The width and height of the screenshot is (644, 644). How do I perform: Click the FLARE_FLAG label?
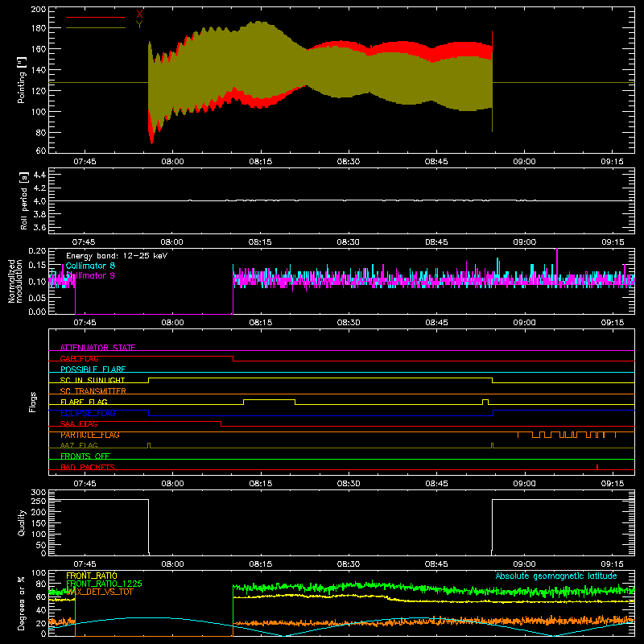(84, 402)
